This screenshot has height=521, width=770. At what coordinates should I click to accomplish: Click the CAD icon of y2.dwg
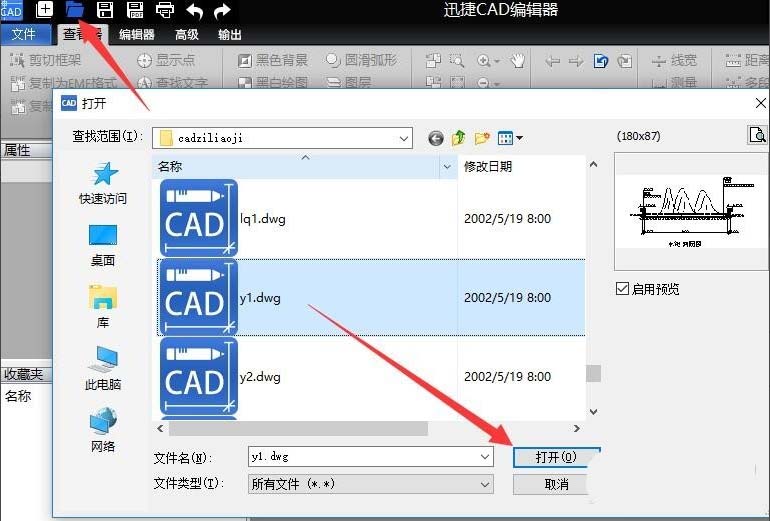199,376
